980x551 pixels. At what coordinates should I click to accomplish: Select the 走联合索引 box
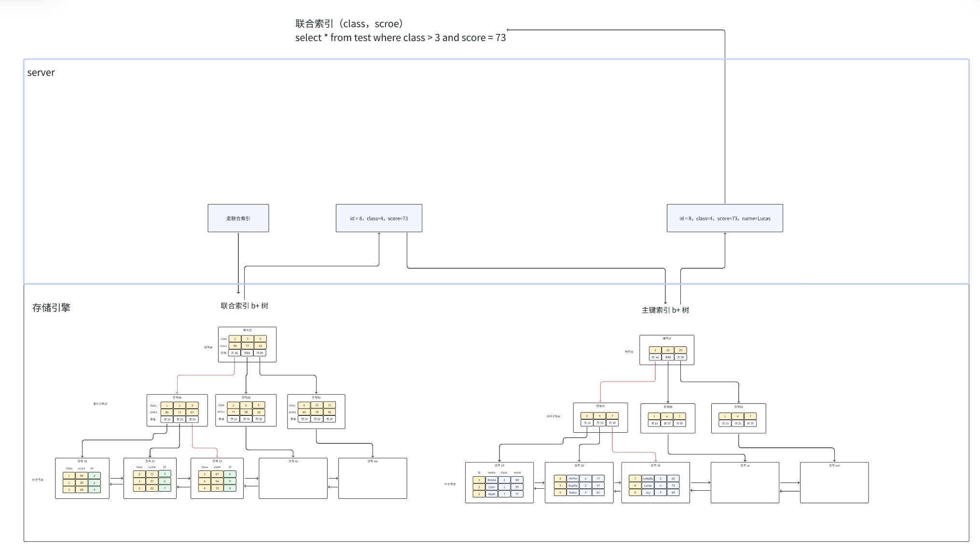238,218
